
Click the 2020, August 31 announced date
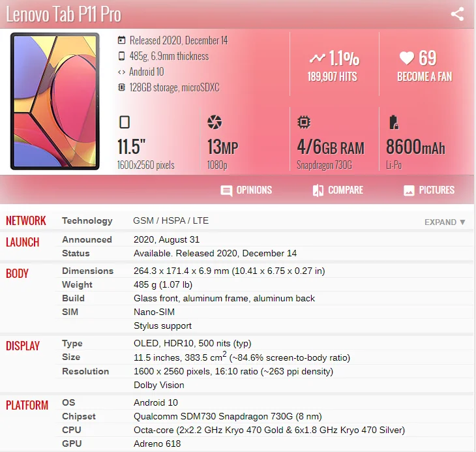tap(166, 239)
